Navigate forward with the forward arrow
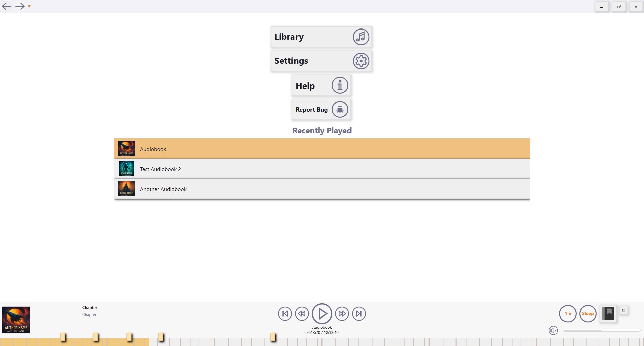The image size is (644, 346). 20,6
